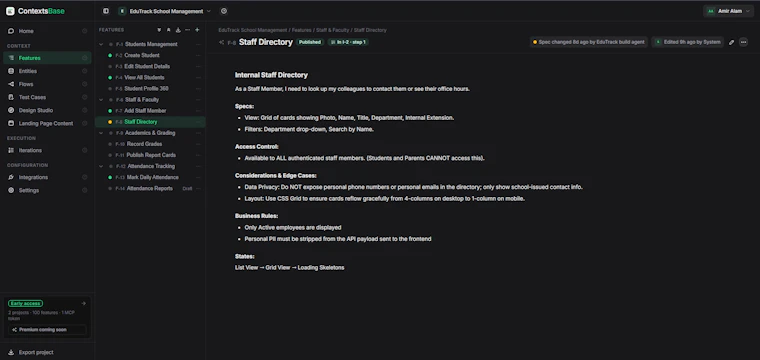Click the Published status badge
Screen dimensions: 760x360
pyautogui.click(x=310, y=42)
